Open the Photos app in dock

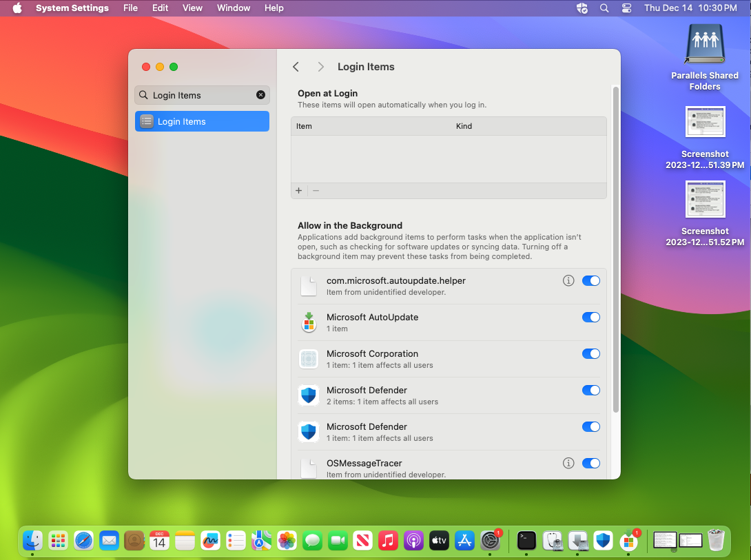tap(287, 541)
